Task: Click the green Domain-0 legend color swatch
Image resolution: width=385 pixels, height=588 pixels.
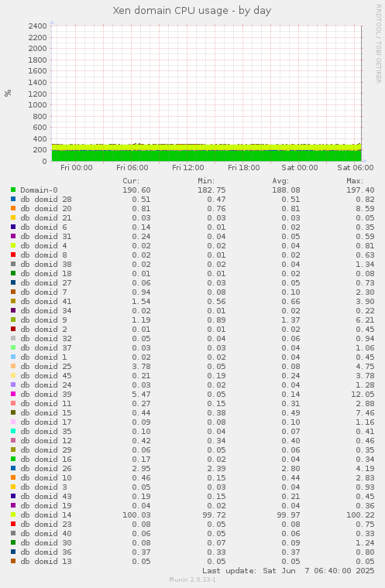Action: click(x=13, y=190)
